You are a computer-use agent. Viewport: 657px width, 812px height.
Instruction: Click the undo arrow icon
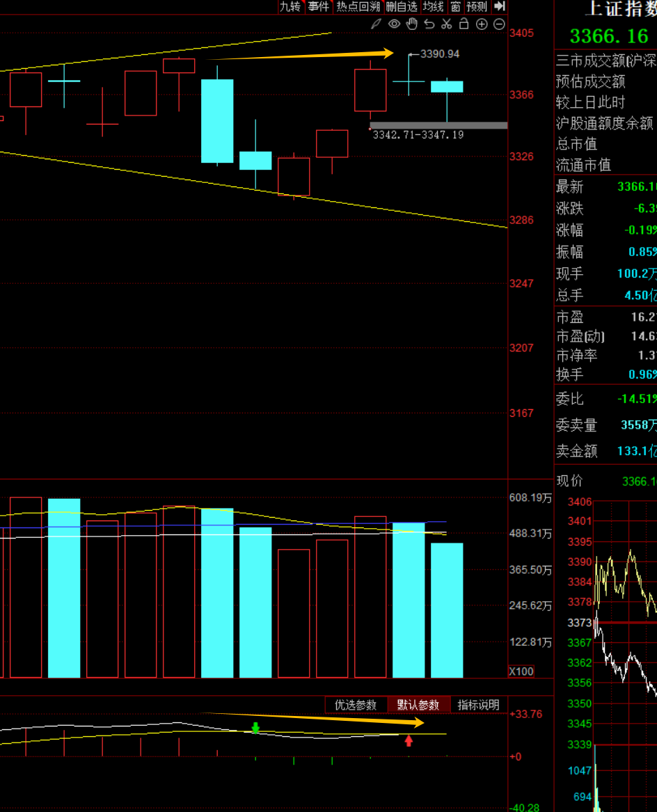(x=429, y=24)
